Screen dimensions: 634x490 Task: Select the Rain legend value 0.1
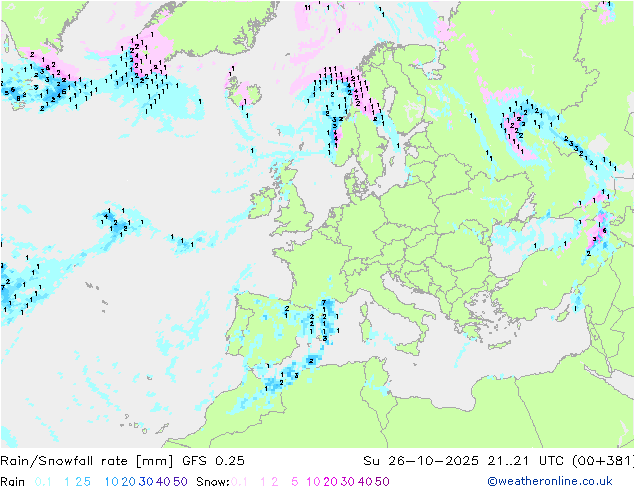(x=43, y=482)
